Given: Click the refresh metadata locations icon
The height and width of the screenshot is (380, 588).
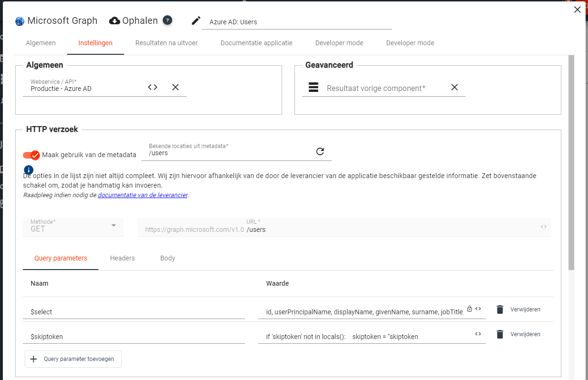Looking at the screenshot, I should 320,151.
